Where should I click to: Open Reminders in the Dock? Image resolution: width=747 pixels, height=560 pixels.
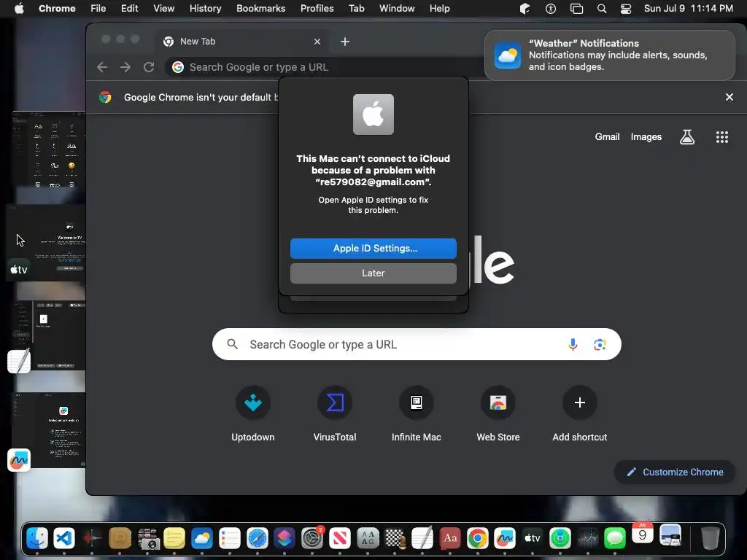(x=230, y=539)
